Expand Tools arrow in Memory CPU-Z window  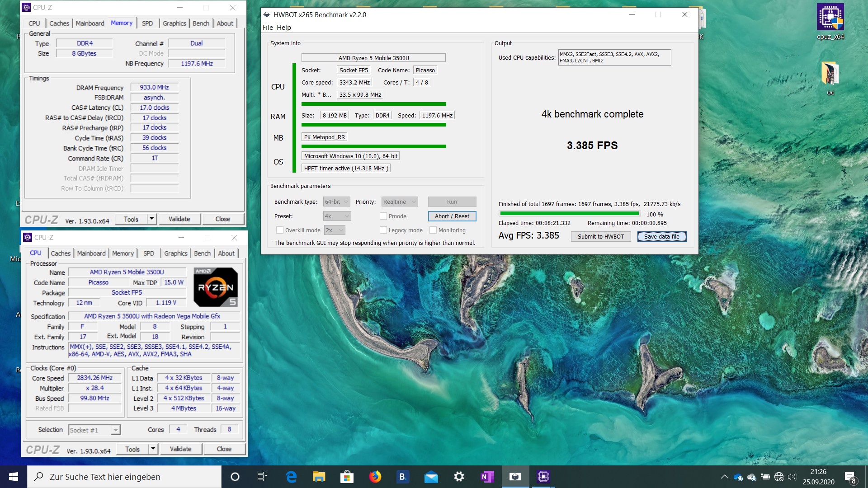coord(152,219)
